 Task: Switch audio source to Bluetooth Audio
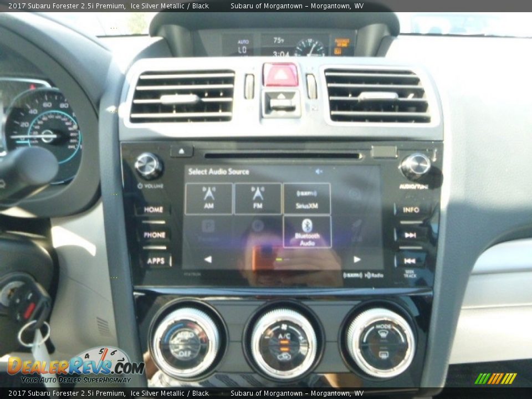point(307,232)
